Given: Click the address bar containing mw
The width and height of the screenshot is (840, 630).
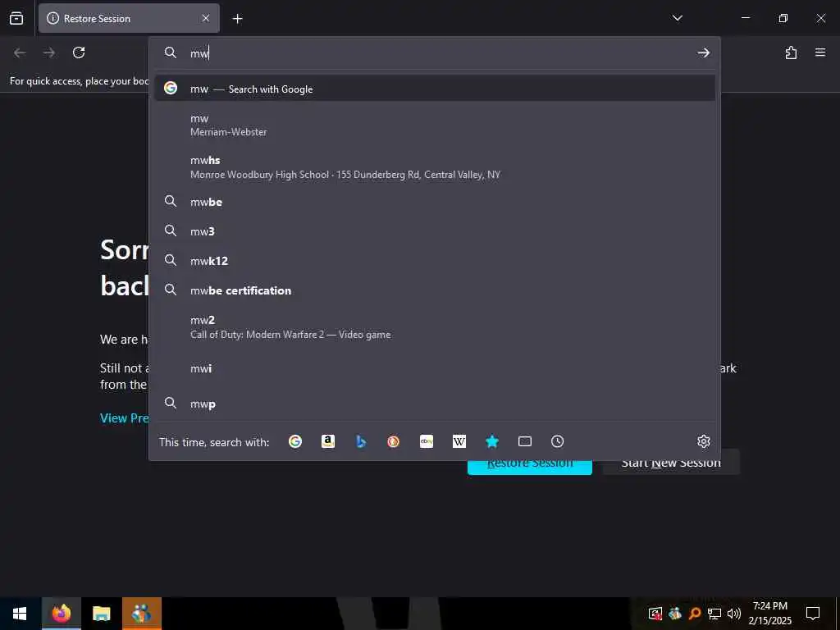Looking at the screenshot, I should point(434,53).
